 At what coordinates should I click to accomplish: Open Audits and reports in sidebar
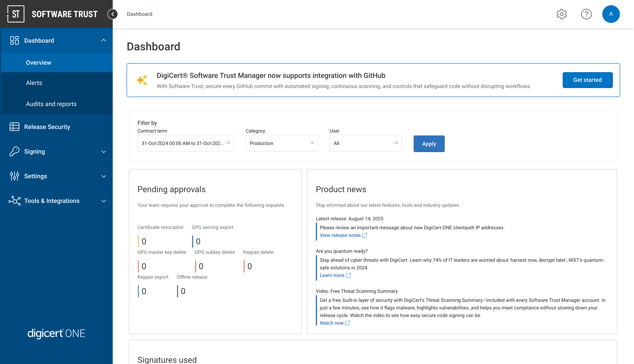click(57, 104)
